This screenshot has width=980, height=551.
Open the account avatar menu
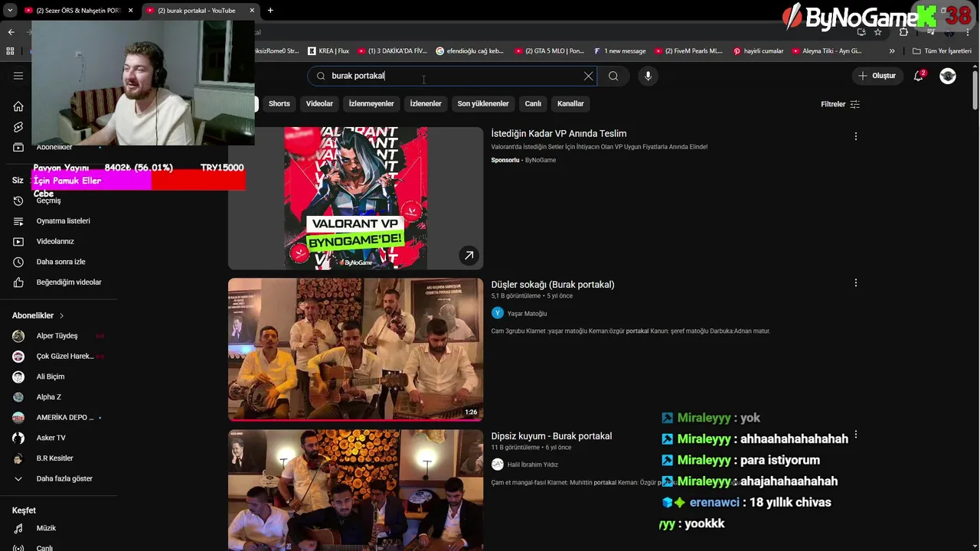coord(948,76)
